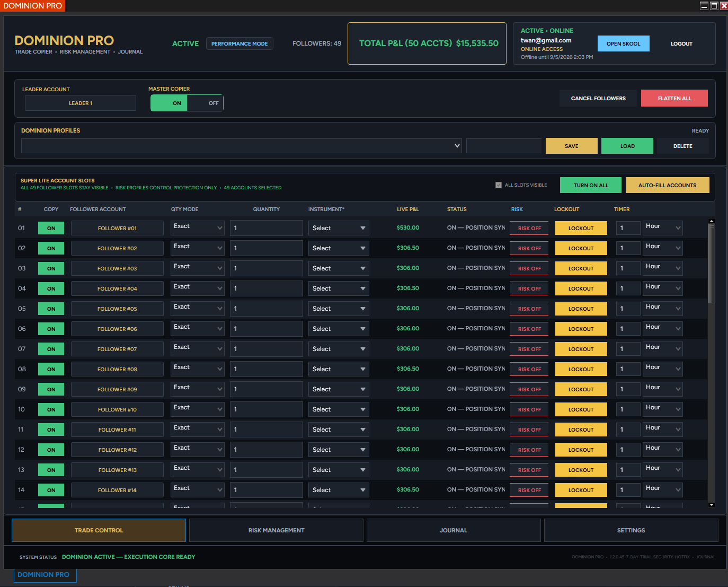This screenshot has height=587, width=728.
Task: Click the Execution Core Ready status text
Action: pyautogui.click(x=128, y=557)
